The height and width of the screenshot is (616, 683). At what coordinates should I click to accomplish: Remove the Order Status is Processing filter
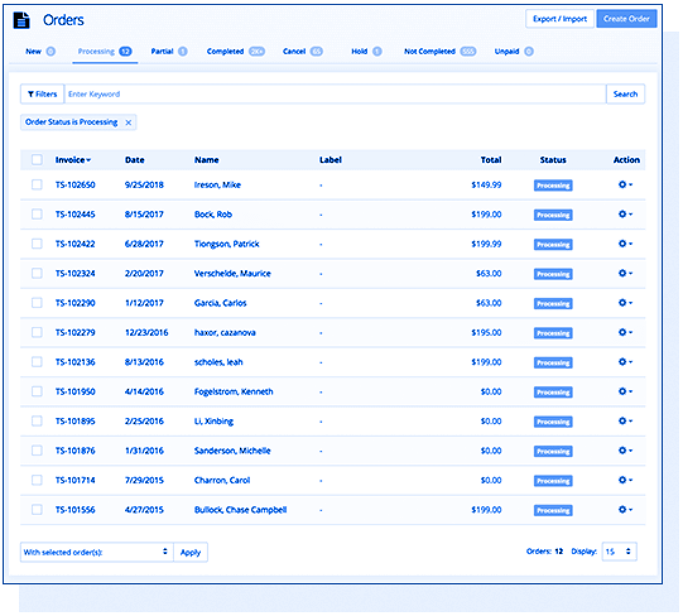click(x=128, y=122)
